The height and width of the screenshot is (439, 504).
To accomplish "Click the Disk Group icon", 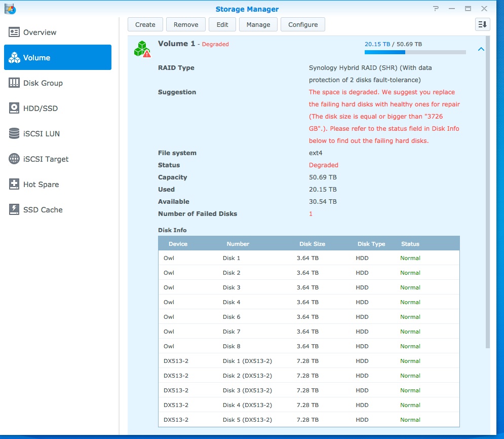I will 14,83.
